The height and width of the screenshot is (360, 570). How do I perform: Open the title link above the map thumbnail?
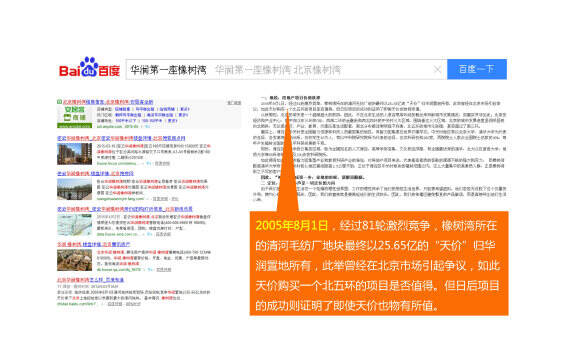pyautogui.click(x=125, y=209)
